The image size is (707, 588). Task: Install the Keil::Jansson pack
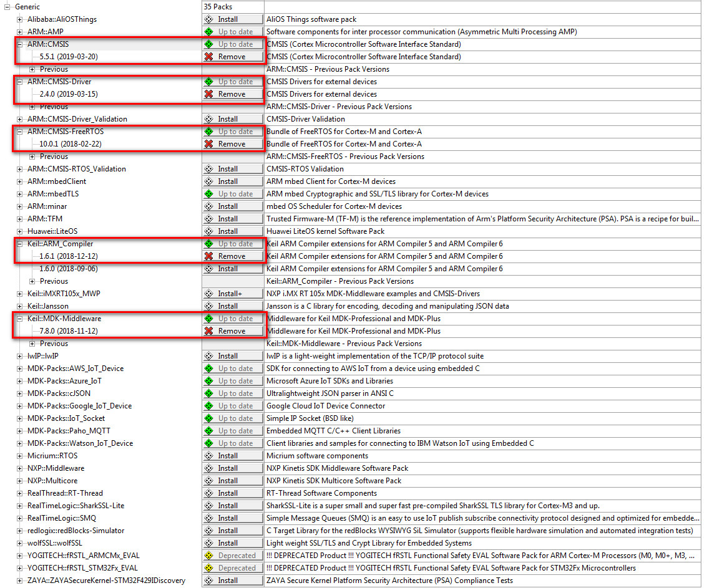coord(233,306)
